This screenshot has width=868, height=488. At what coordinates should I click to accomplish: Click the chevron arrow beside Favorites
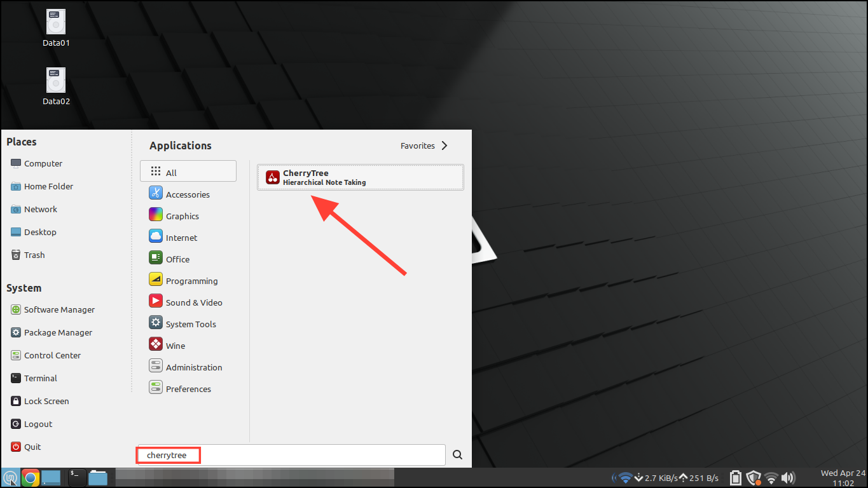(x=444, y=146)
